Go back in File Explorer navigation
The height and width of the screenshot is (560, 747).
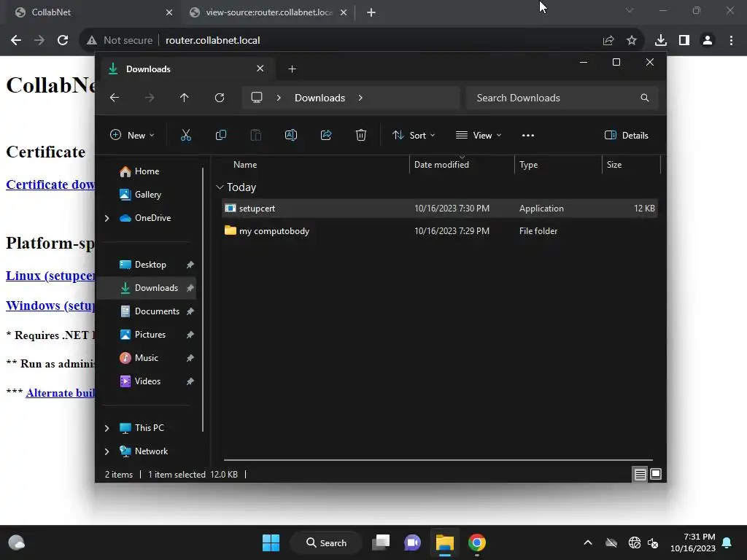(115, 98)
